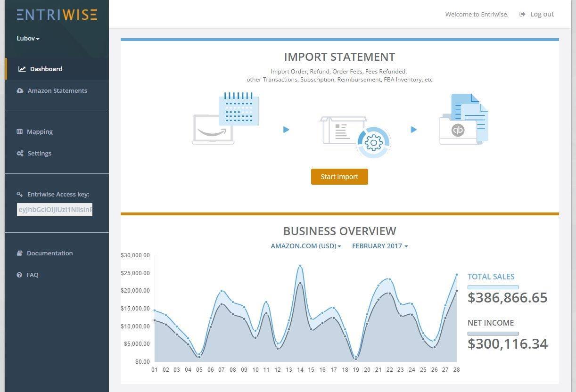Click the total sales data point for day 28

pos(457,275)
